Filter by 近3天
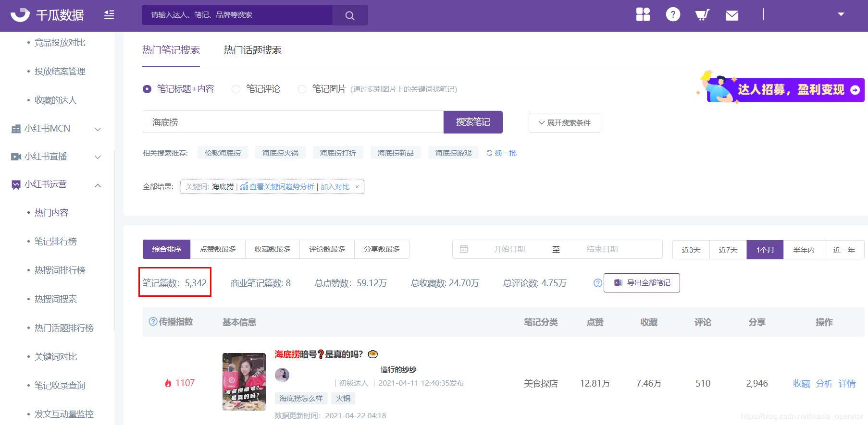The width and height of the screenshot is (868, 425). 691,250
